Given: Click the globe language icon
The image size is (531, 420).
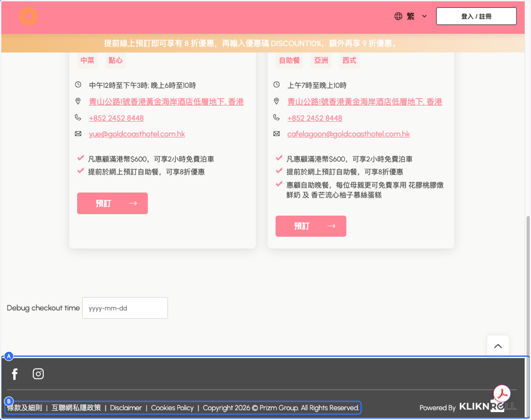Looking at the screenshot, I should coord(398,16).
